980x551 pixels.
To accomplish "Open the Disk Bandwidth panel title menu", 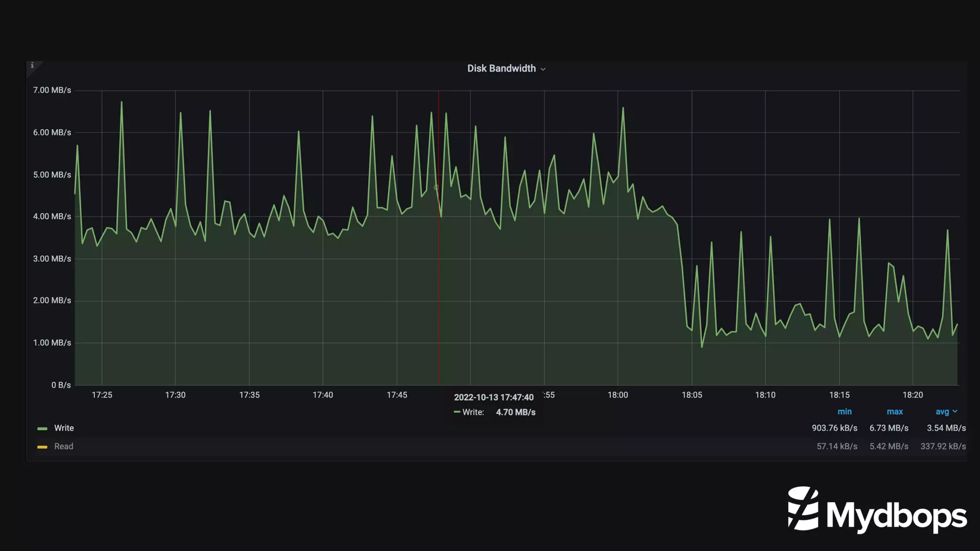I will 501,68.
